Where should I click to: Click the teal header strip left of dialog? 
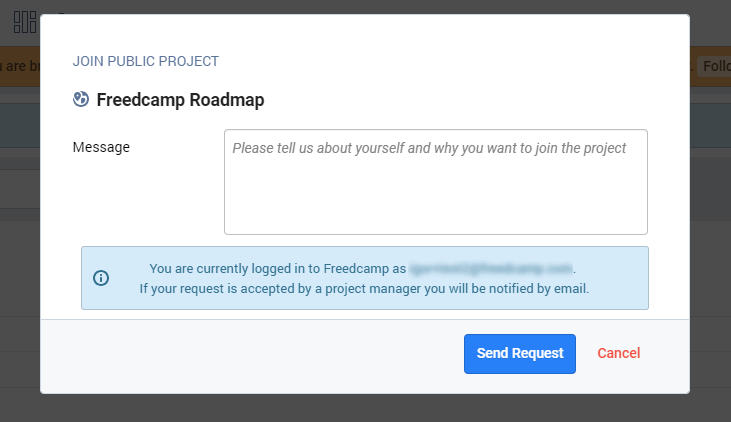[x=19, y=125]
